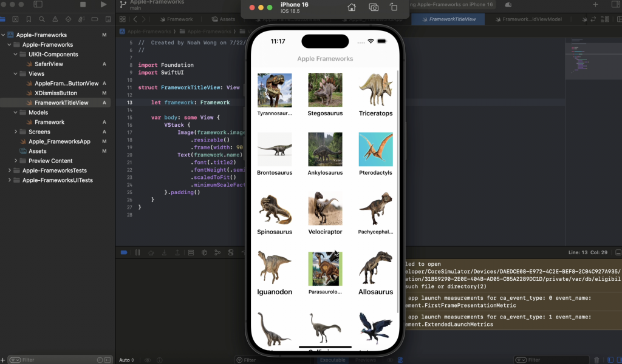The image size is (622, 364).
Task: Collapse the UIKit-Components folder
Action: tap(15, 55)
